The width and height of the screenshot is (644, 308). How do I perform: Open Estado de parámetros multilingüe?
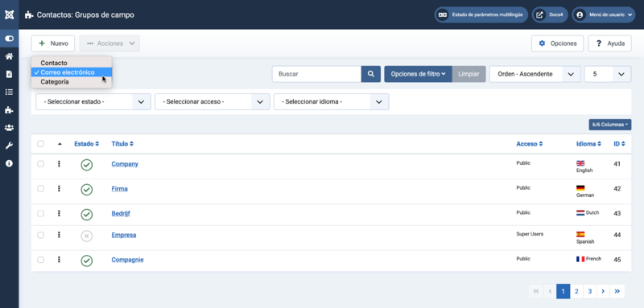click(x=481, y=14)
